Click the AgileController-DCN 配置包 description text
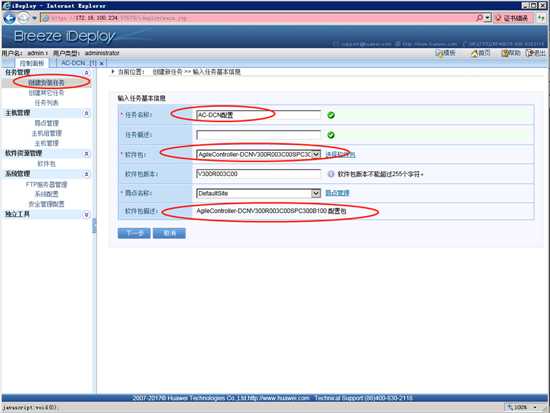This screenshot has height=413, width=550. point(271,211)
